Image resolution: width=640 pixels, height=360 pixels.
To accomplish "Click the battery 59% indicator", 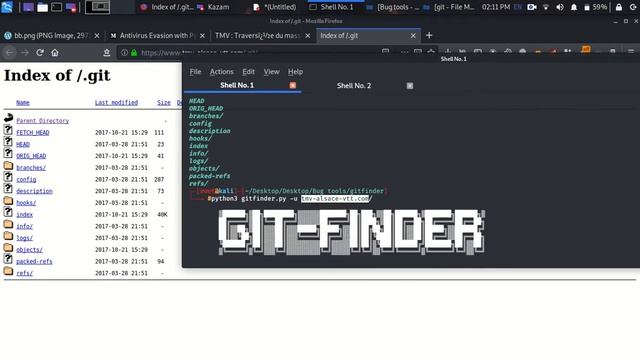I will pyautogui.click(x=595, y=7).
